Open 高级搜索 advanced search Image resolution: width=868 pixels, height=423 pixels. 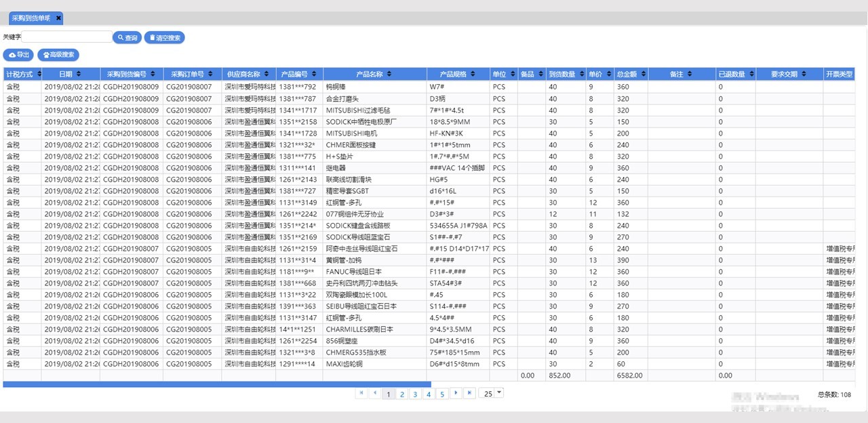tap(58, 55)
